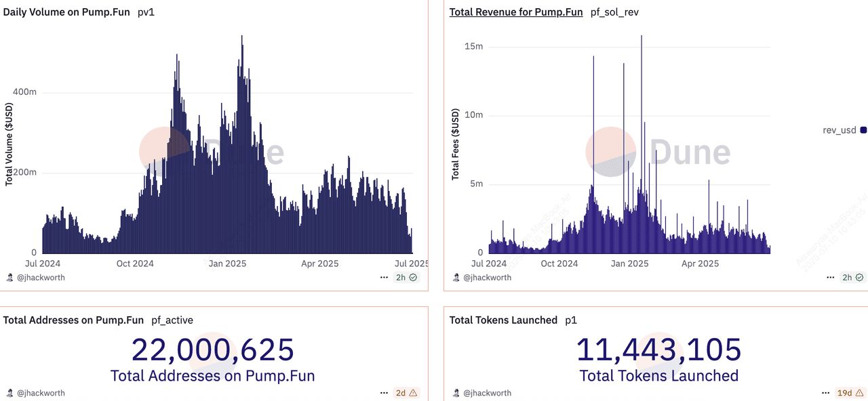The height and width of the screenshot is (401, 868).
Task: Open the Daily Volume on Pump.Fun chart title
Action: click(67, 12)
